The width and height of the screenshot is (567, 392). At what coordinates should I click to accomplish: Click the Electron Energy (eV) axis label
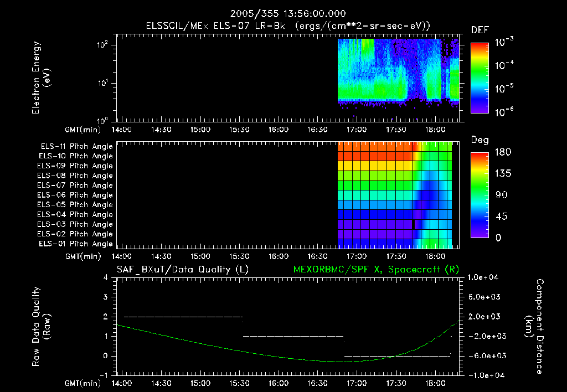(x=41, y=78)
